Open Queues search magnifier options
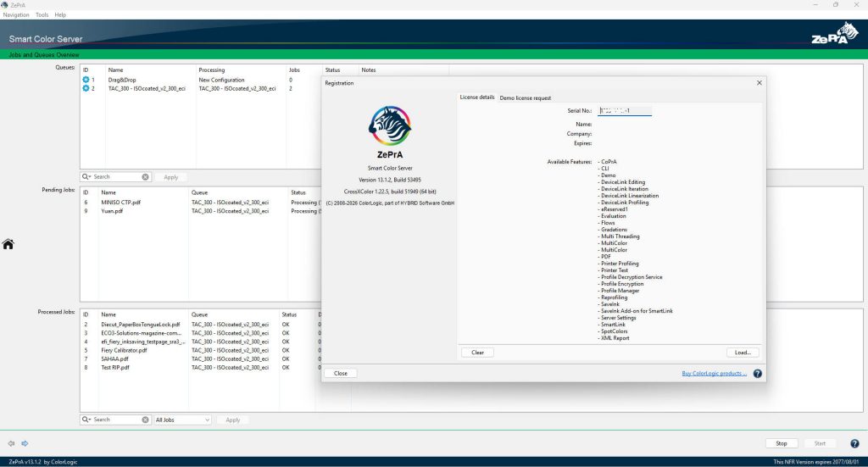868x467 pixels. click(x=86, y=177)
